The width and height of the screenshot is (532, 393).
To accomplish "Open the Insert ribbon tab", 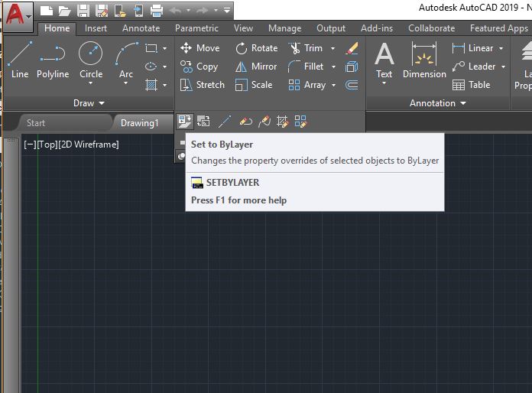I will tap(96, 28).
